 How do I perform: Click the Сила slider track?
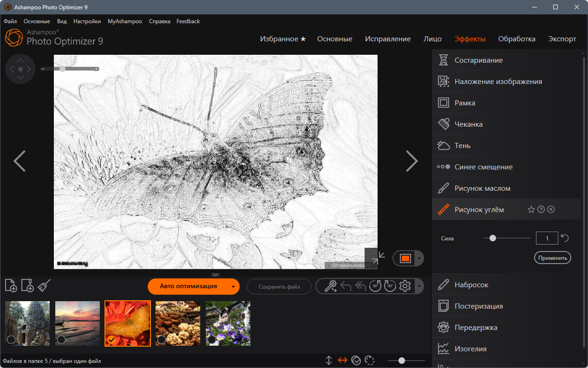tap(507, 238)
